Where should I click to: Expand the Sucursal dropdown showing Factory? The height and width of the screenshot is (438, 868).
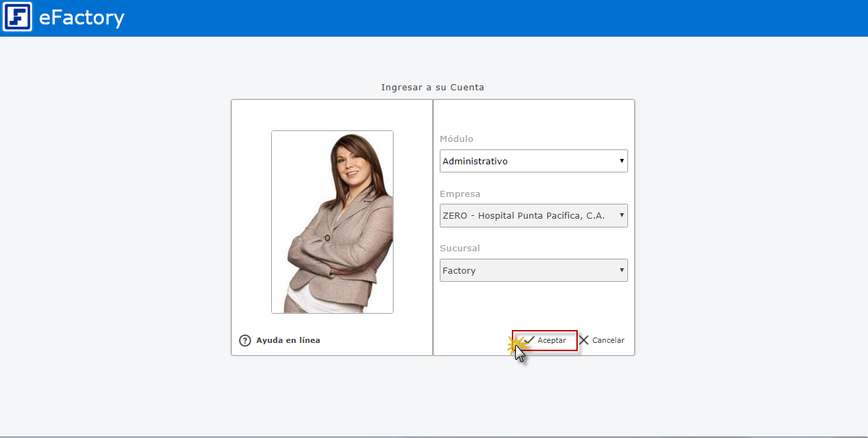coord(527,270)
